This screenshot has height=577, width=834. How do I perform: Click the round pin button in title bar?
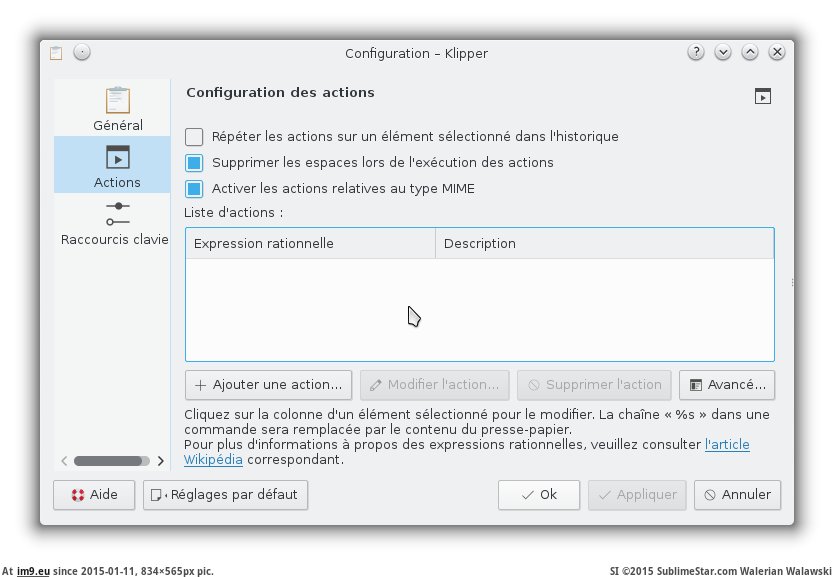pyautogui.click(x=82, y=52)
